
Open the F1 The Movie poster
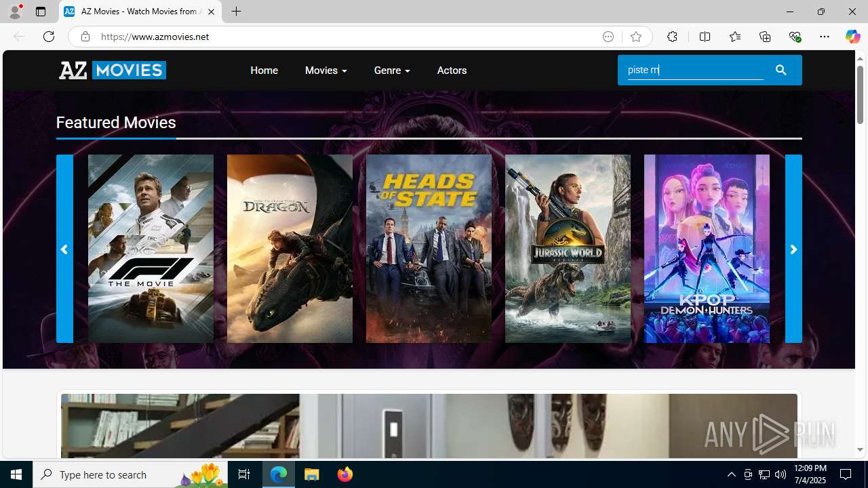click(151, 249)
